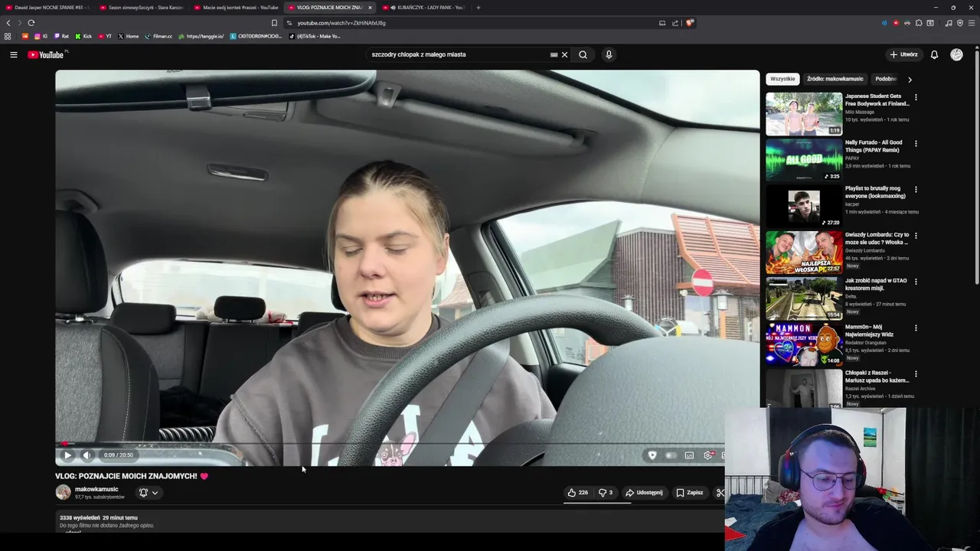This screenshot has width=980, height=551.
Task: Switch to Macie swój kontekt #raszei tab
Action: tap(236, 8)
